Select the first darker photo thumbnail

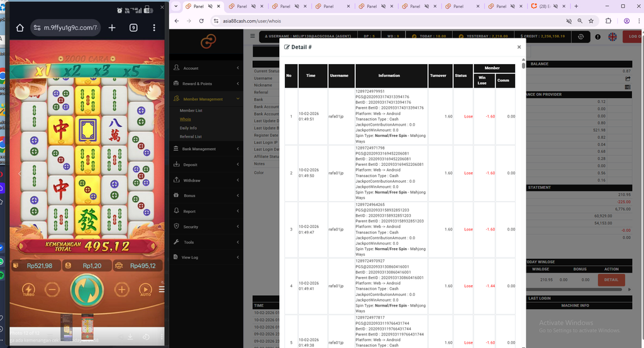(x=67, y=327)
